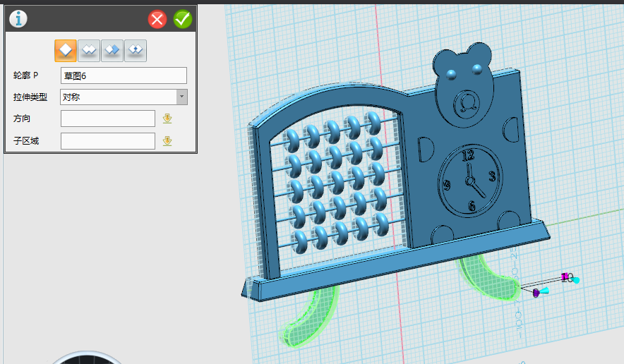Focus the empty 子区域 input field
This screenshot has height=364, width=624.
point(107,141)
